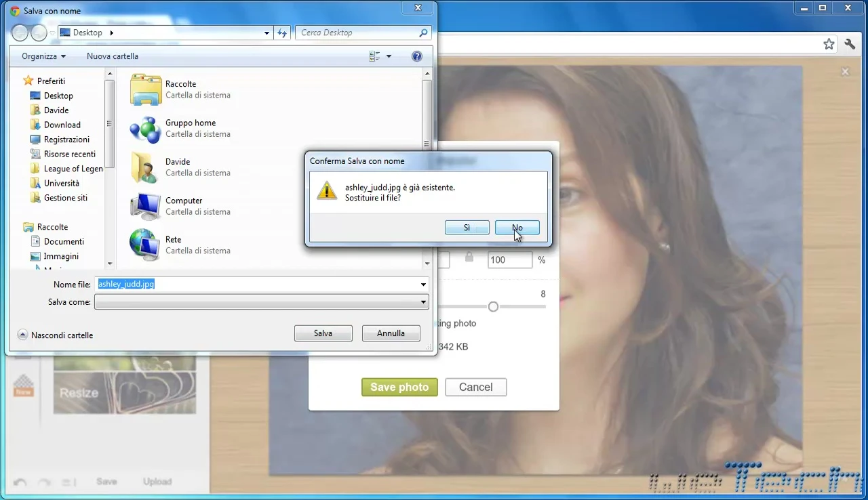Select the Immagini library entry

click(62, 256)
